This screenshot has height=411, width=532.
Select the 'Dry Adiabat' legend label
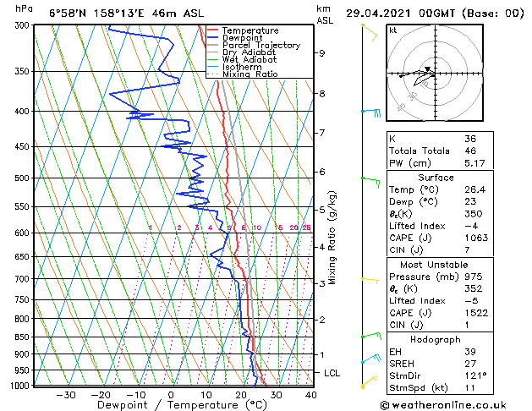(x=249, y=52)
